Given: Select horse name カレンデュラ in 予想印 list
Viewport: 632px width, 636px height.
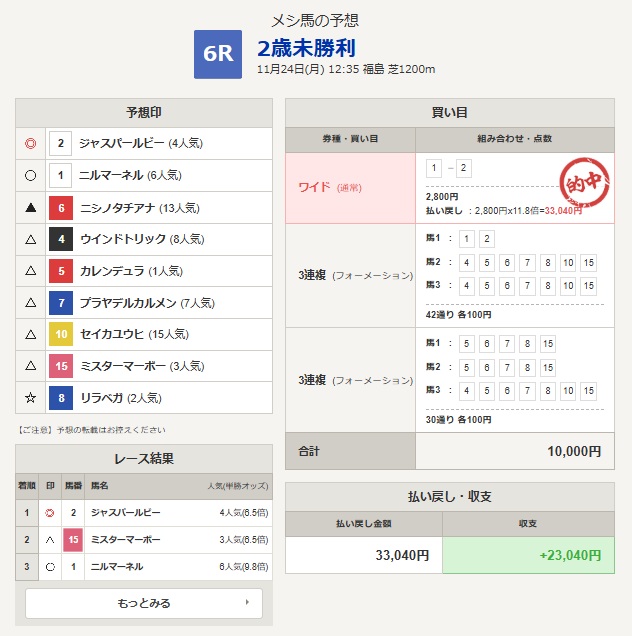Looking at the screenshot, I should 113,271.
